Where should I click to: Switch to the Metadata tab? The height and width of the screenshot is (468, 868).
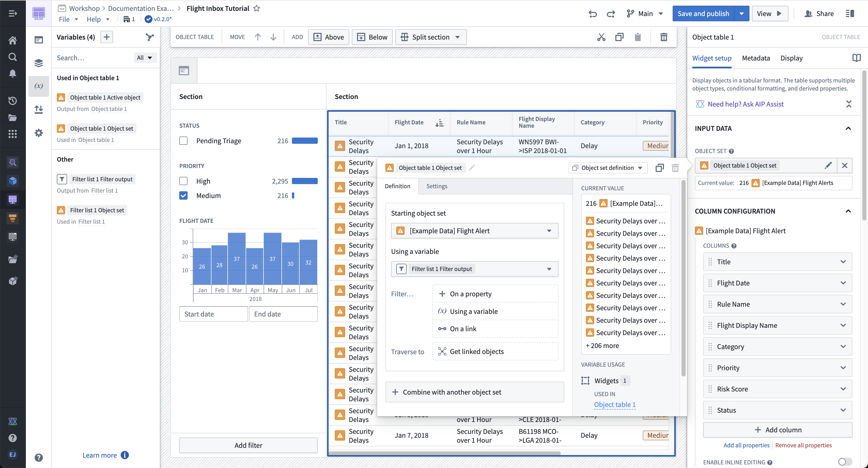[756, 58]
